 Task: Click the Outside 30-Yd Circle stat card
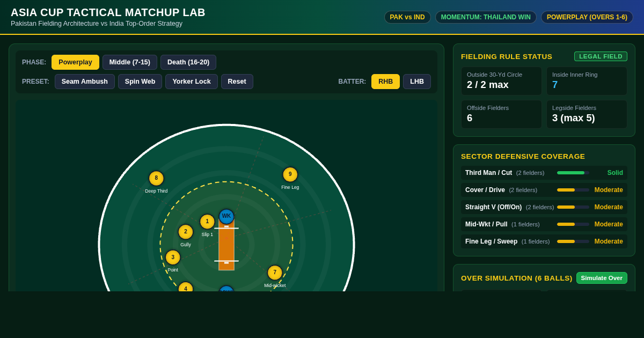pos(501,81)
